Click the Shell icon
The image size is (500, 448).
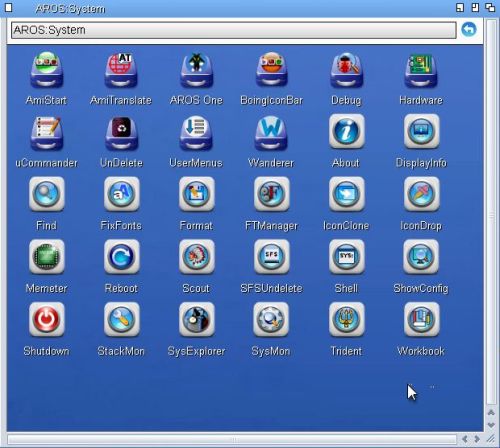(x=346, y=257)
